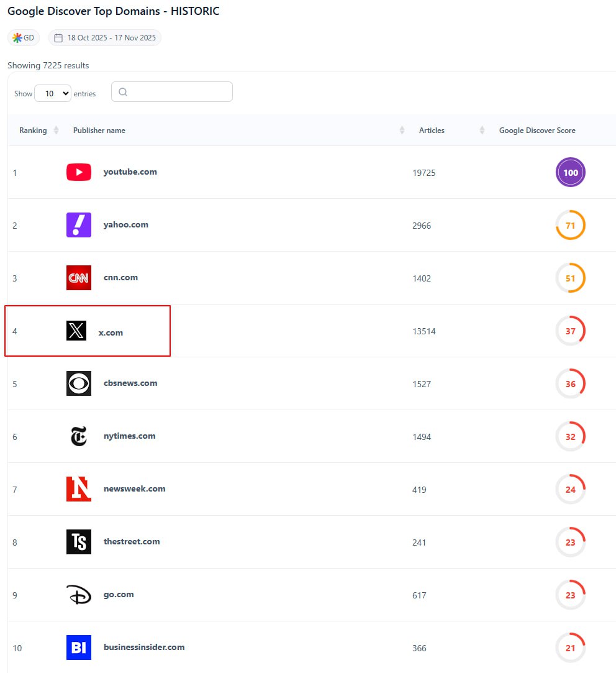The height and width of the screenshot is (673, 616).
Task: Open the Show entries dropdown
Action: (x=53, y=93)
